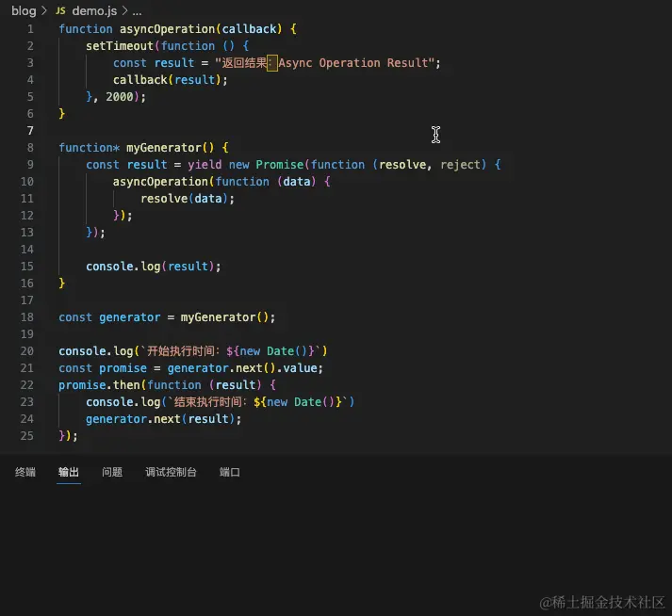Click resolve(data) on line 11

pyautogui.click(x=185, y=199)
